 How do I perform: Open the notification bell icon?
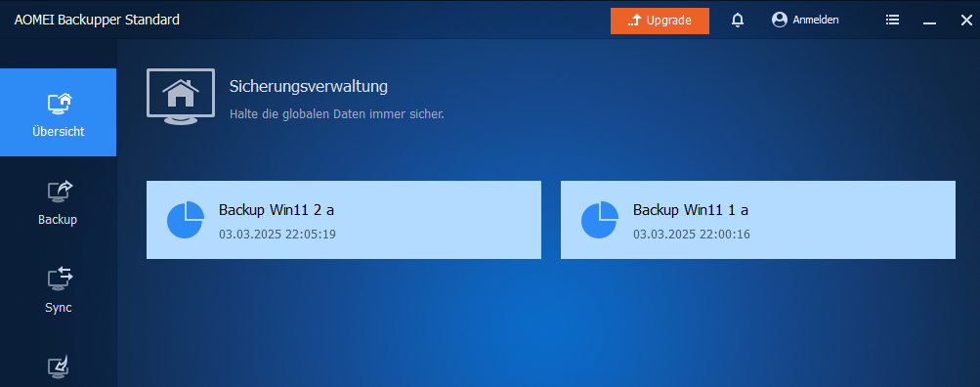point(738,20)
